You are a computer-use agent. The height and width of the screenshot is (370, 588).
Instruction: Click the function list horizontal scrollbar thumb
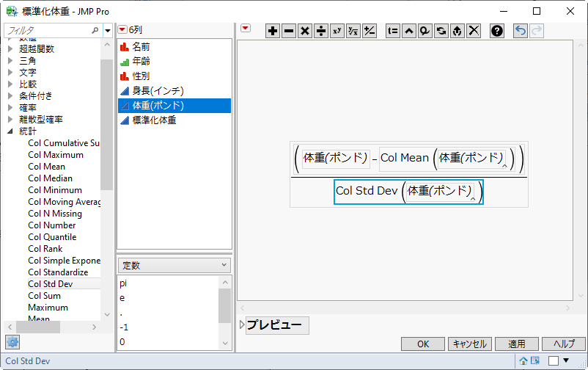[x=38, y=327]
